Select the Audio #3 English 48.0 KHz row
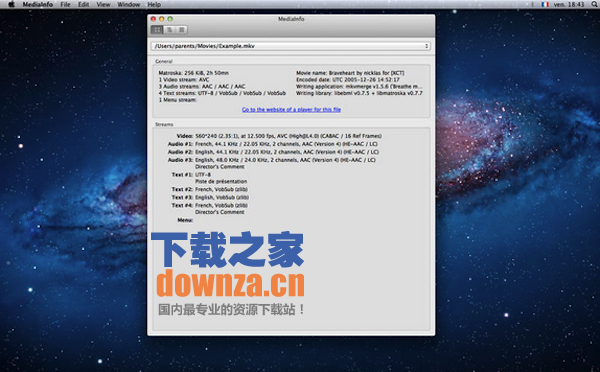The image size is (600, 372). click(x=272, y=160)
